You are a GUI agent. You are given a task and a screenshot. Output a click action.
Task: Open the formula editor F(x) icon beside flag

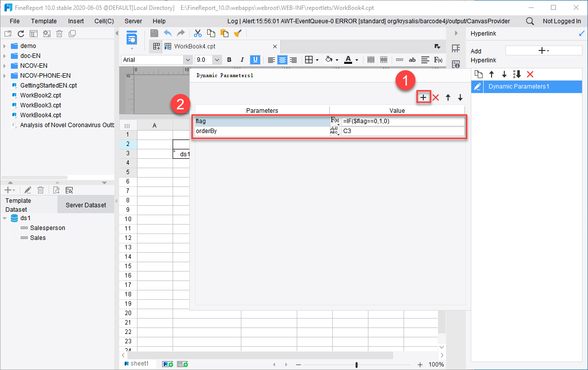pyautogui.click(x=334, y=119)
